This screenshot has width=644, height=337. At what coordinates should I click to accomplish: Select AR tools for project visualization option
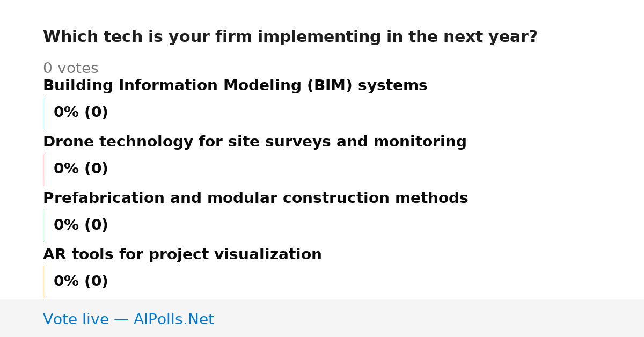click(182, 255)
